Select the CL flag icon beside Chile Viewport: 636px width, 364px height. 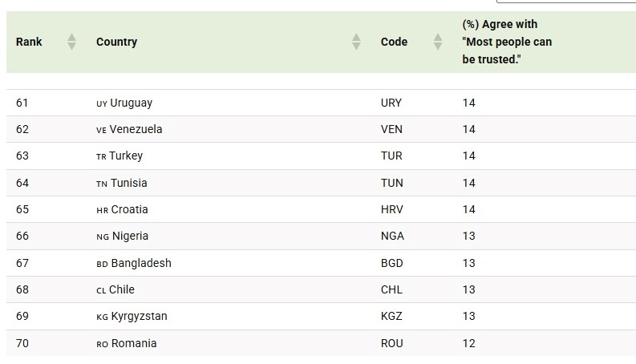tap(101, 290)
